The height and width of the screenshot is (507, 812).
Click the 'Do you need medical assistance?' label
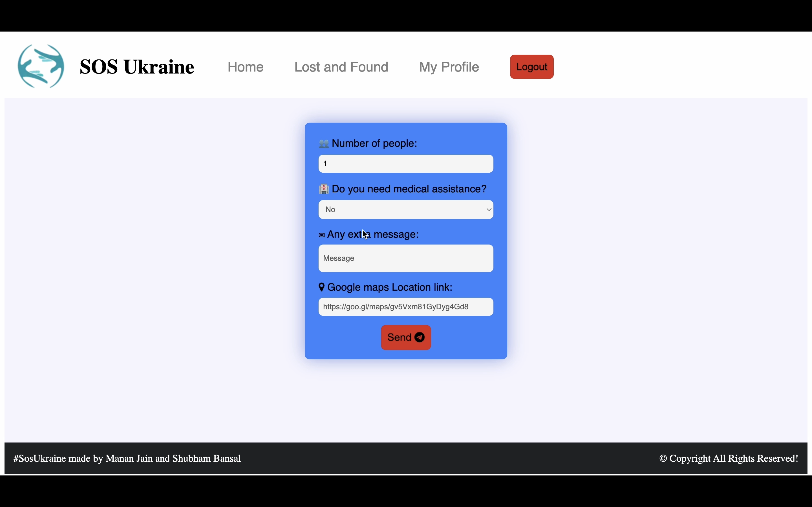409,189
